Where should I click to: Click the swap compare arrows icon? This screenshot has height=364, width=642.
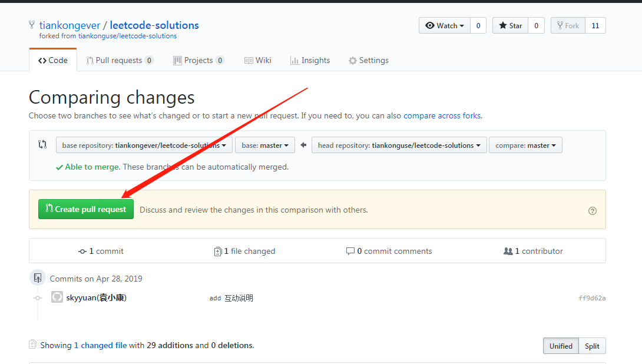point(42,144)
